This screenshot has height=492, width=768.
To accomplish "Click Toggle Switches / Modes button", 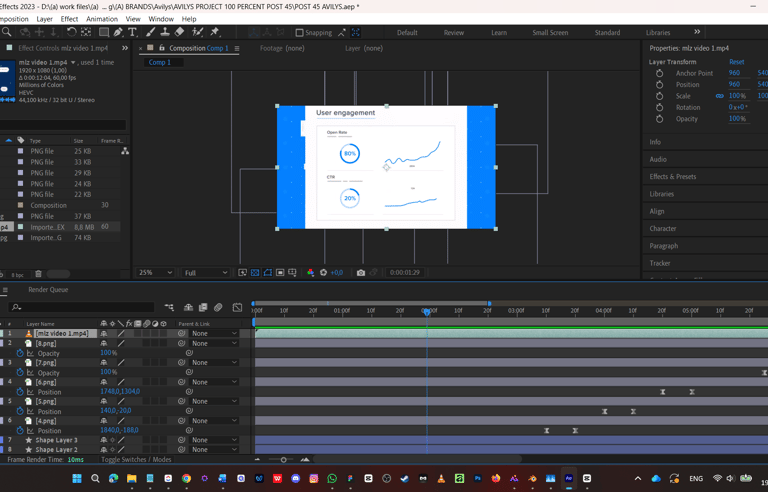I will point(136,459).
